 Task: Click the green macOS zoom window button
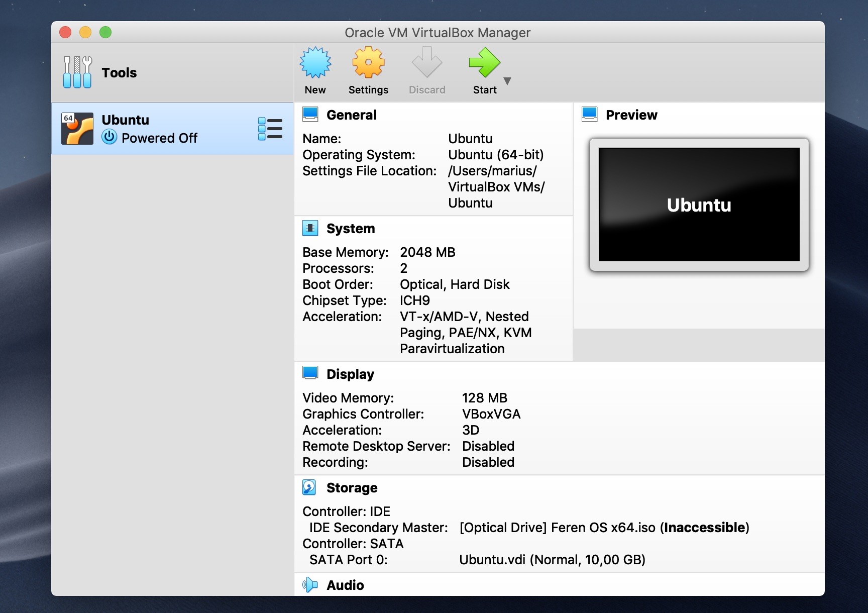tap(105, 33)
